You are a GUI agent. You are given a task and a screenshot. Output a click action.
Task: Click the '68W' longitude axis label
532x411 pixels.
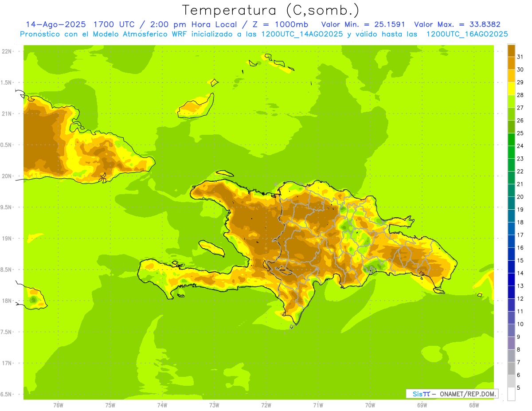point(474,405)
